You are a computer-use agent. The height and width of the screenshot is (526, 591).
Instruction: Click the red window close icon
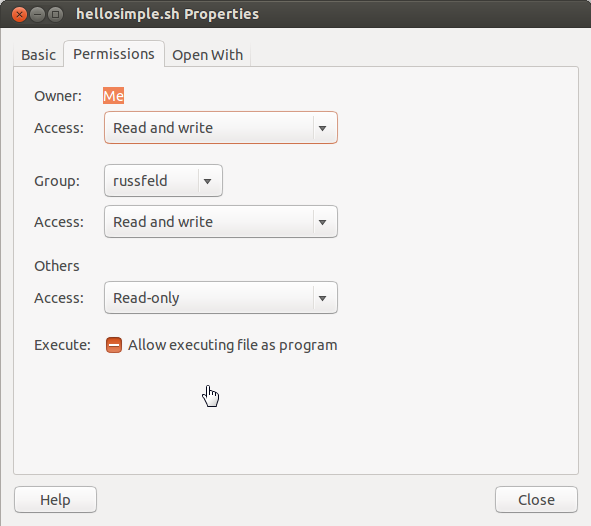point(19,15)
